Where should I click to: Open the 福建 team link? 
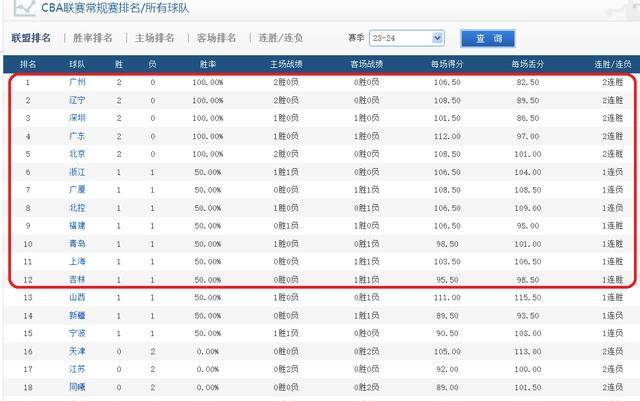(77, 226)
